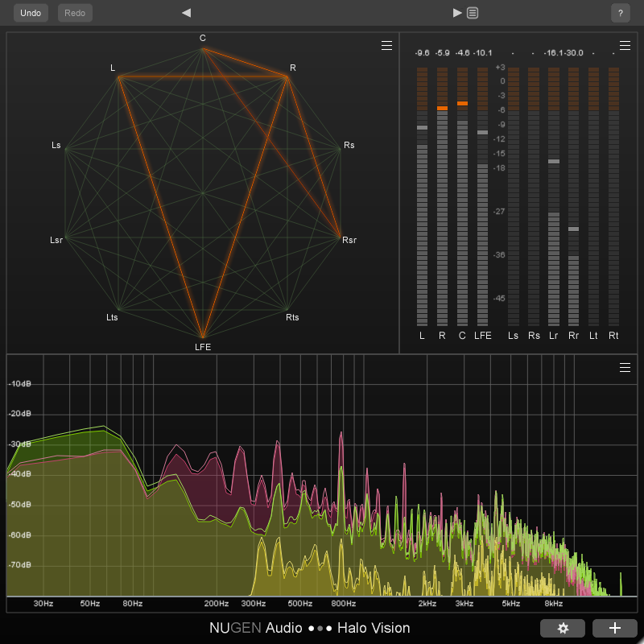Select the C channel node in correlation web
Image resolution: width=644 pixels, height=644 pixels.
(x=203, y=47)
